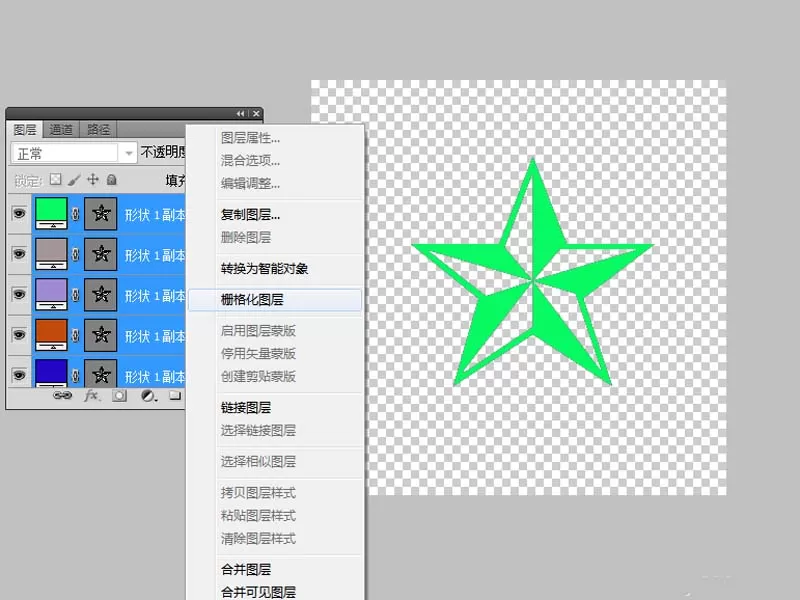Click the mask link icon on gray layer
800x600 pixels.
[x=76, y=254]
